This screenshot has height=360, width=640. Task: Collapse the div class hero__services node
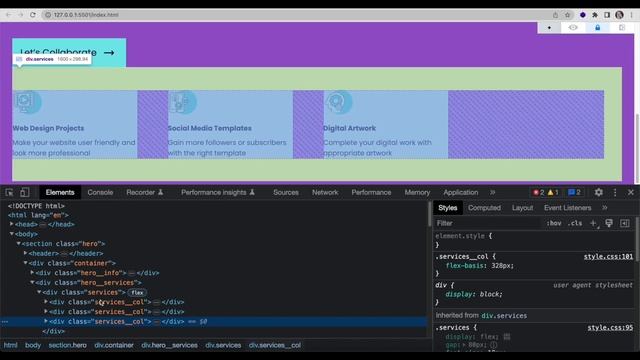pos(32,282)
